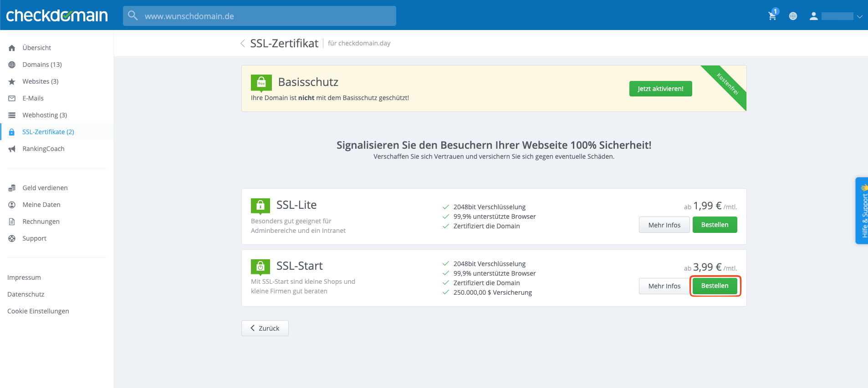Click the Rechnungen document icon
The height and width of the screenshot is (388, 868).
[x=12, y=222]
